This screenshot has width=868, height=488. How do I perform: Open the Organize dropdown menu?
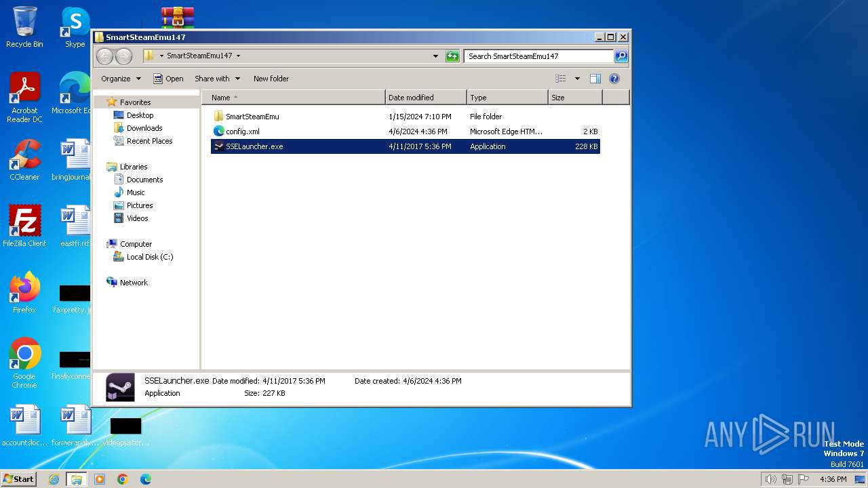[121, 79]
